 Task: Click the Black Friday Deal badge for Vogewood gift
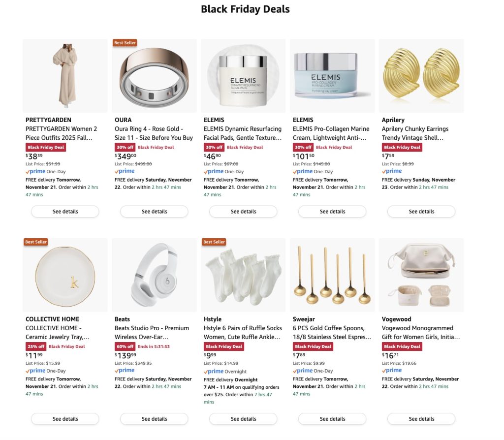[x=402, y=346]
